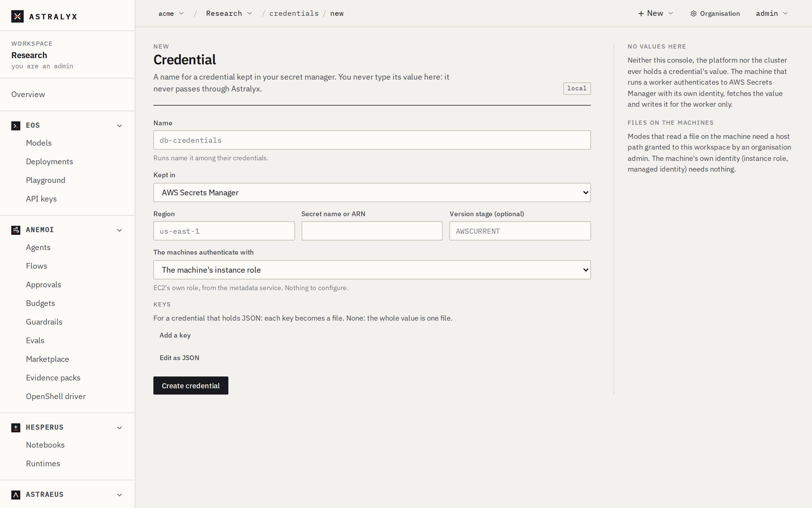This screenshot has width=812, height=508.
Task: Collapse the Anemoi section chevron
Action: [120, 230]
